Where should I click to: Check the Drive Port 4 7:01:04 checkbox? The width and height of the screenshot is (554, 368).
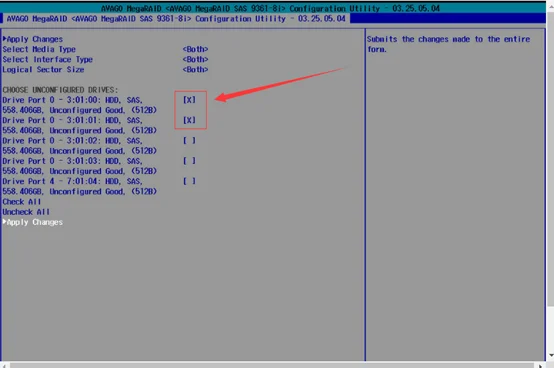189,181
